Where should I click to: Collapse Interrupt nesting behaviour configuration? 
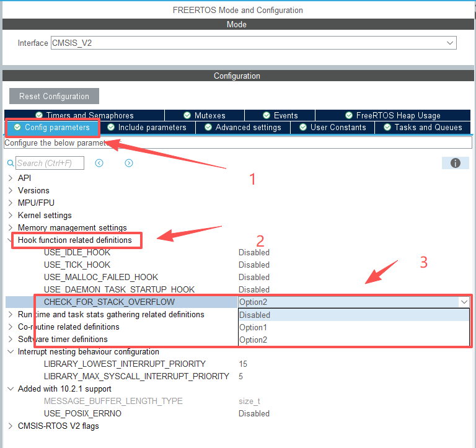coord(11,352)
